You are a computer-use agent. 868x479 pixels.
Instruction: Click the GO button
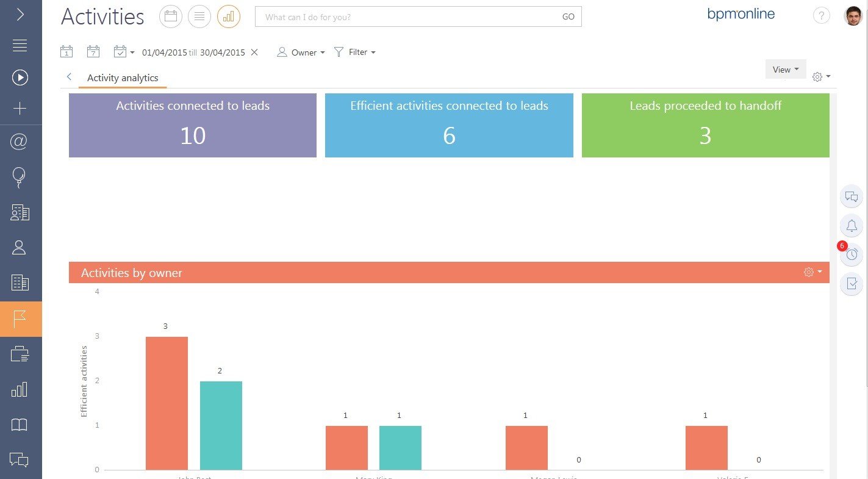pos(569,17)
